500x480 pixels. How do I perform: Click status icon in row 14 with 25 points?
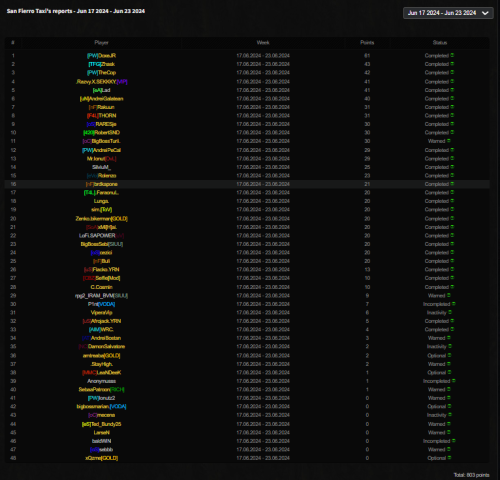[452, 167]
